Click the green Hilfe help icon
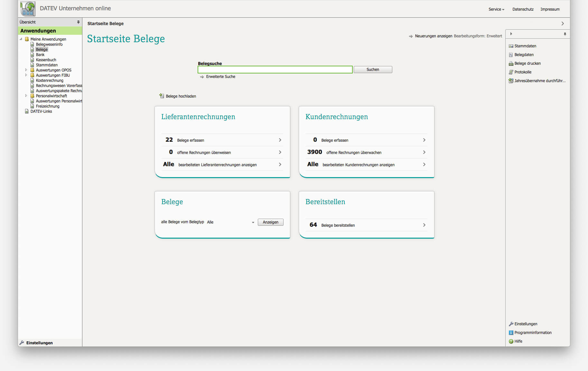This screenshot has width=588, height=371. click(x=511, y=341)
